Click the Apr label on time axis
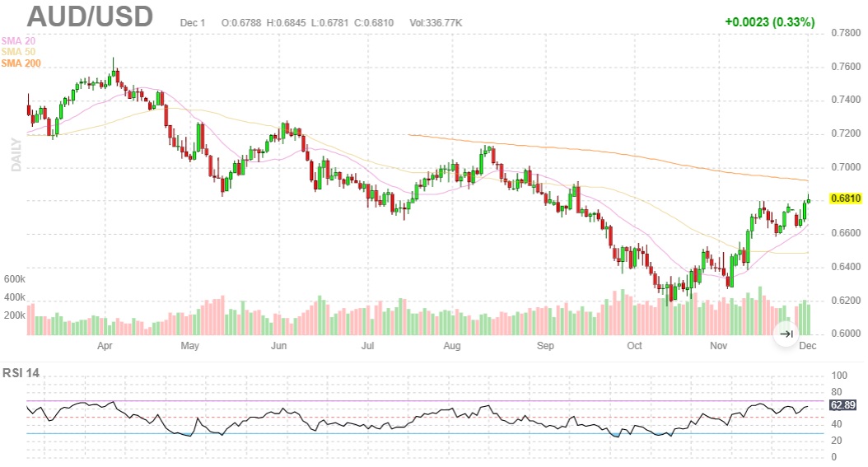 tap(105, 346)
